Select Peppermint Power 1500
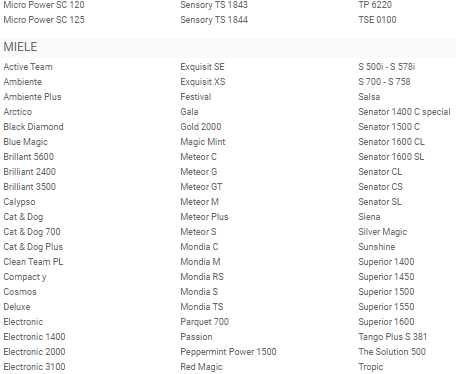 228,352
